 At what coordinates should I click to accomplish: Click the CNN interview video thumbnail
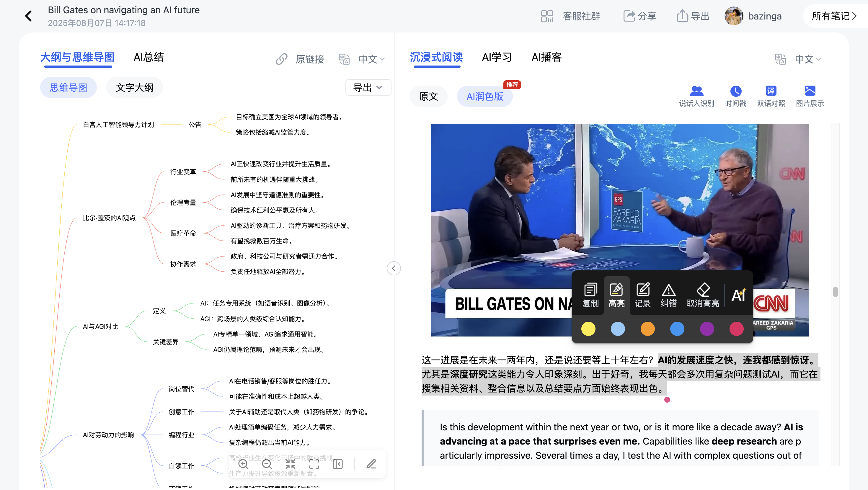click(x=620, y=230)
